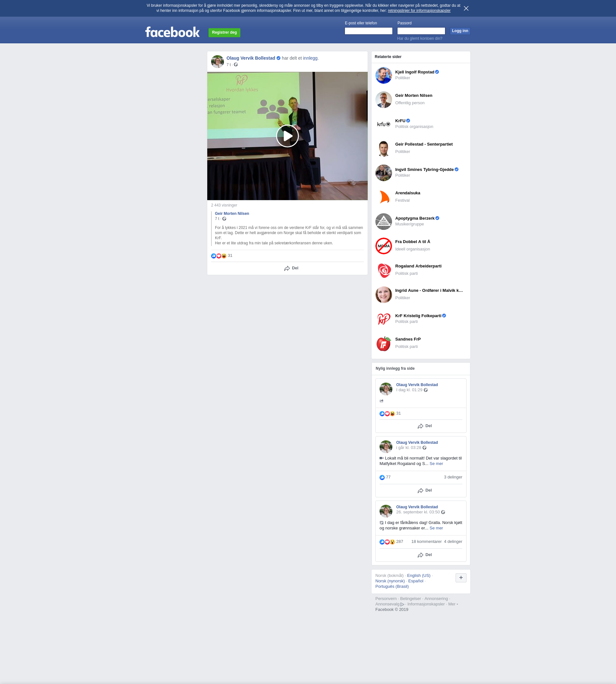
Task: Click Del on the fårikålens dag post
Action: (x=424, y=555)
